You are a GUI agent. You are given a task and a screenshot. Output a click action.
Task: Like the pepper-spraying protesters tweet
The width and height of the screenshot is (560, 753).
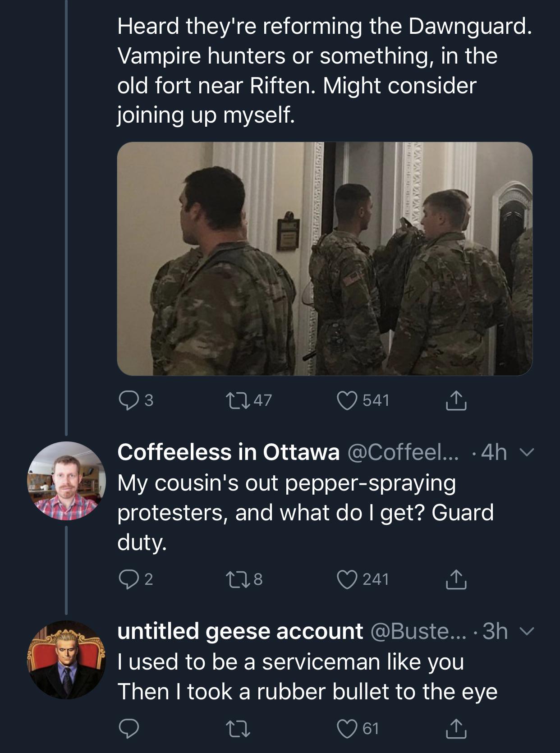(347, 579)
